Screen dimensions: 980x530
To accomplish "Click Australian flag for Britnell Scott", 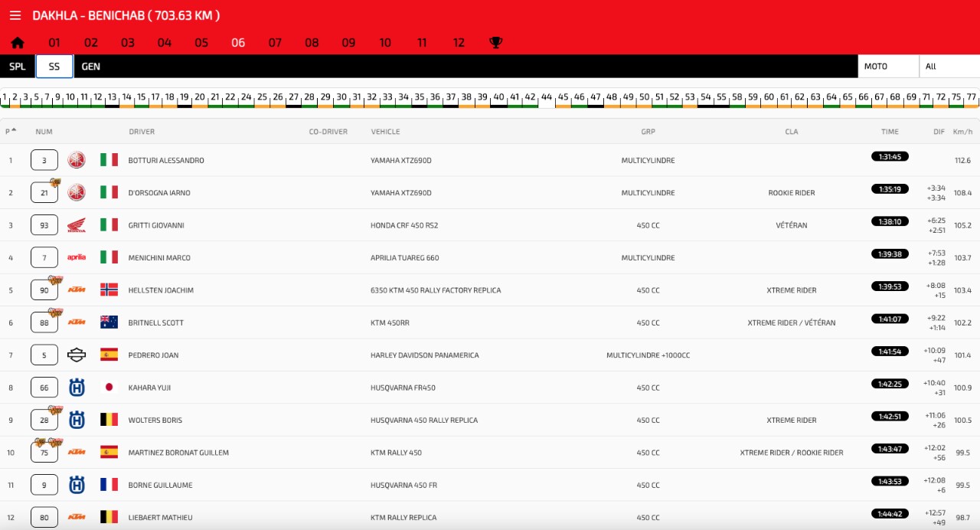I will point(109,322).
